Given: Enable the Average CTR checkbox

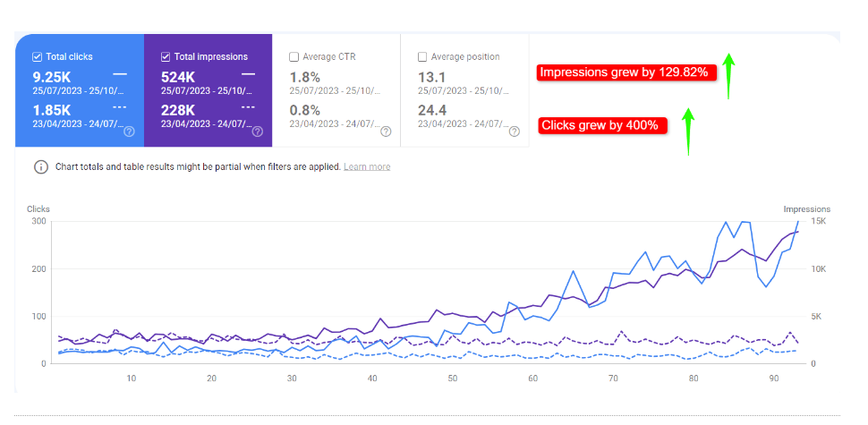Looking at the screenshot, I should coord(294,56).
